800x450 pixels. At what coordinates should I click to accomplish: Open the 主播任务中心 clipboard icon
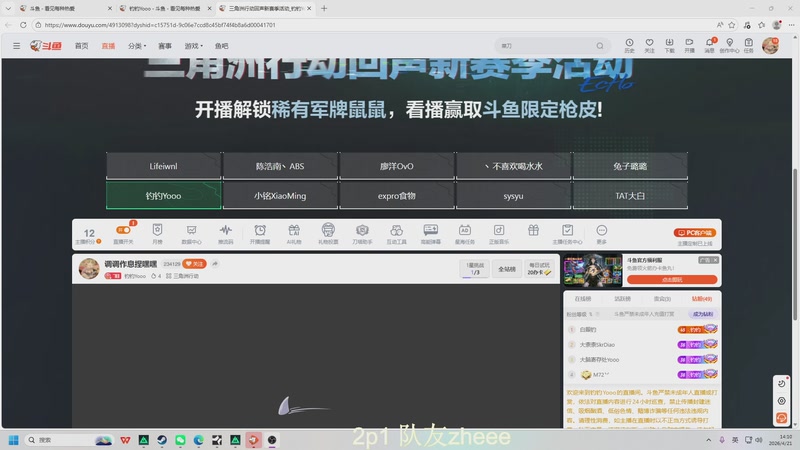click(567, 234)
